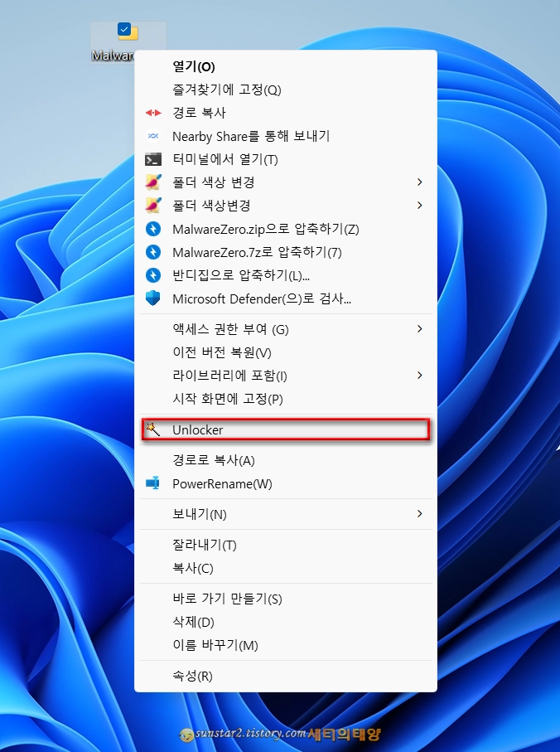This screenshot has width=560, height=752.
Task: Choose 시작 화면에 고정(P)
Action: coord(286,399)
